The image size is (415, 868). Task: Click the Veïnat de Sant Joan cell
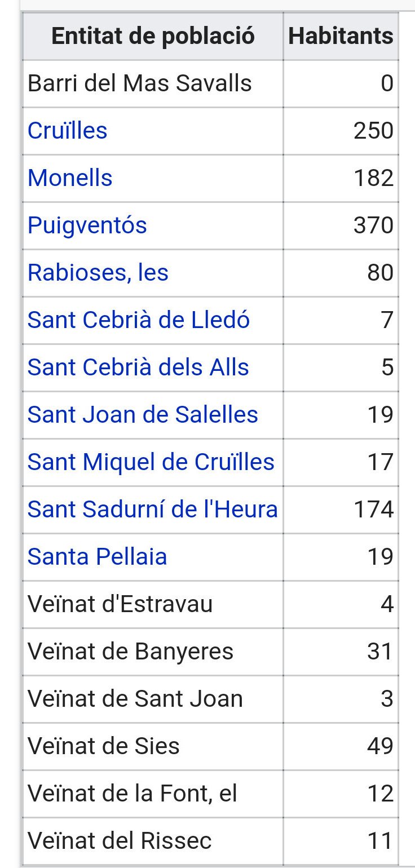[x=135, y=699]
